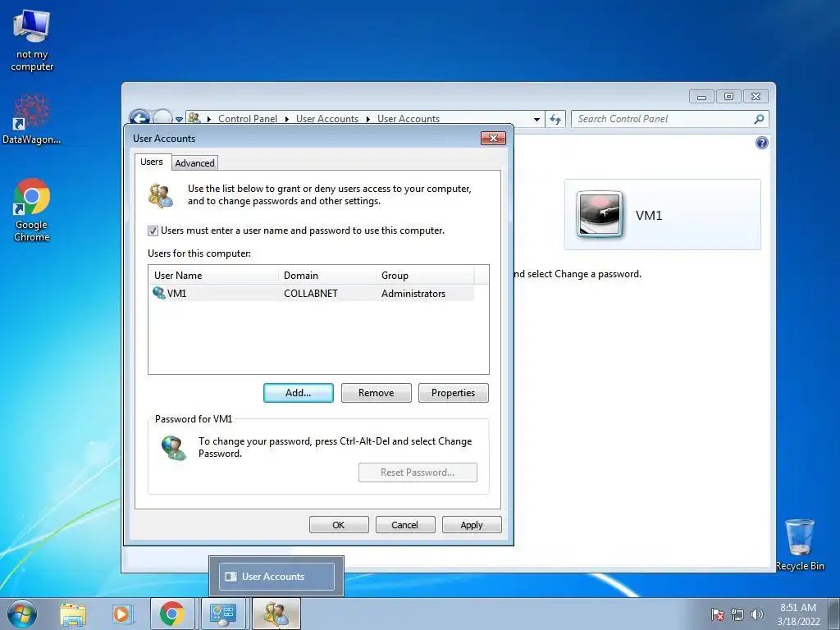This screenshot has height=630, width=840.
Task: Sort the list by Group column
Action: click(425, 276)
